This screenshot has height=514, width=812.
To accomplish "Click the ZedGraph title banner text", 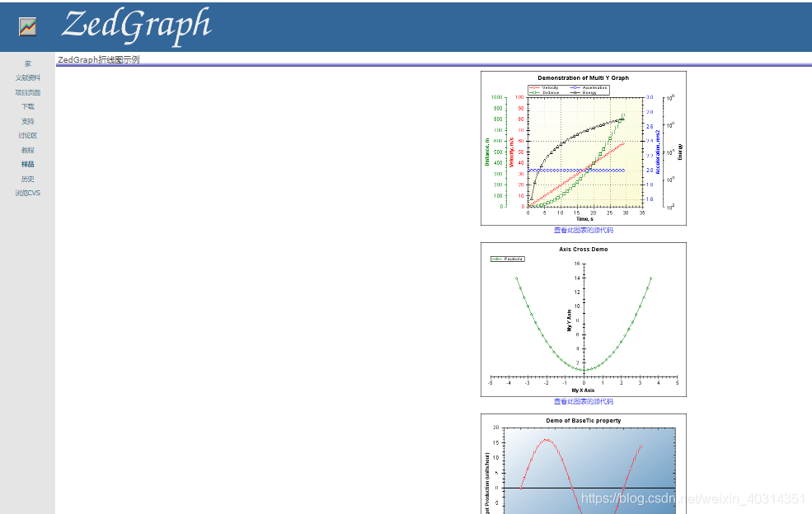I will [x=136, y=26].
